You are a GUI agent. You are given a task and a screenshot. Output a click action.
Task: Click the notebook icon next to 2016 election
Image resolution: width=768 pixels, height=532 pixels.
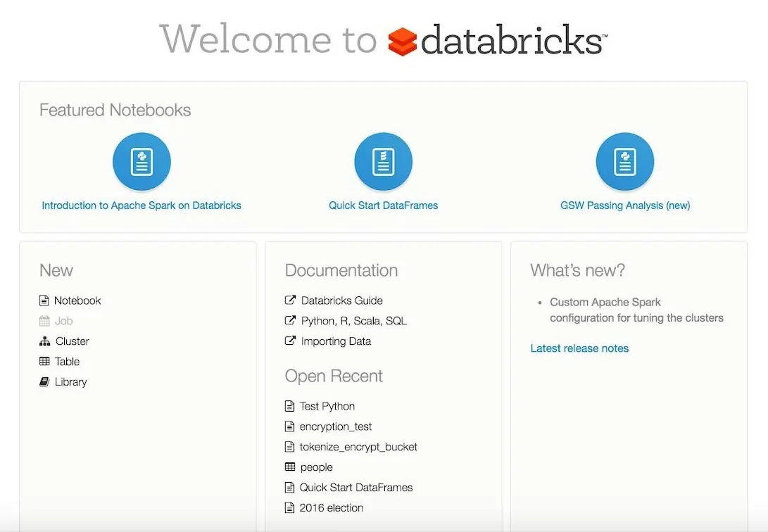[x=289, y=508]
